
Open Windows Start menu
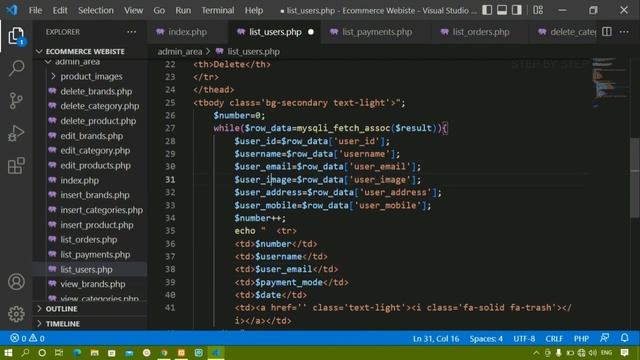8,353
